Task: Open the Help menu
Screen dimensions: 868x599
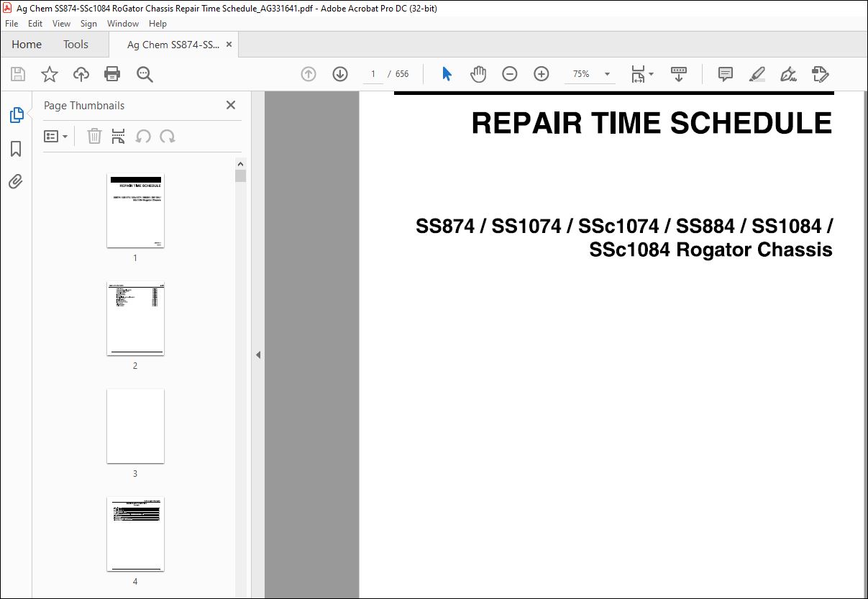Action: click(157, 24)
